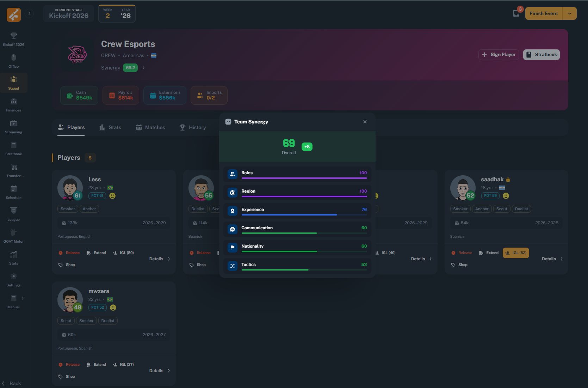Switch to the Matches tab
The height and width of the screenshot is (388, 588).
(x=150, y=127)
